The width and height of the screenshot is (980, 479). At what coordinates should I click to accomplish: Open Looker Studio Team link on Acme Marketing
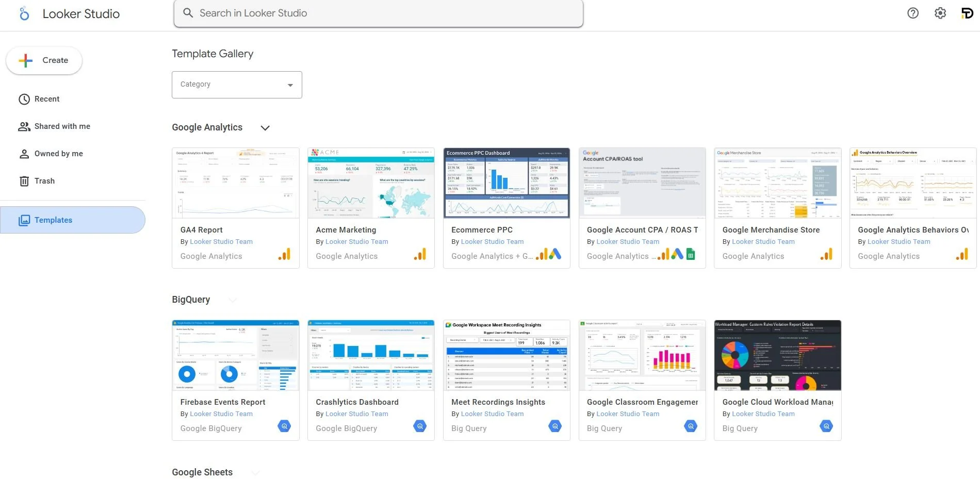point(357,242)
